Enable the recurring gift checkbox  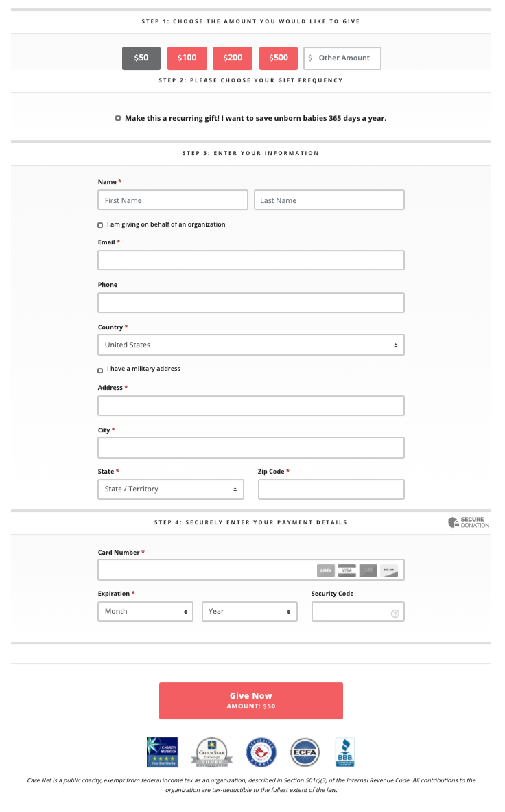pyautogui.click(x=118, y=119)
